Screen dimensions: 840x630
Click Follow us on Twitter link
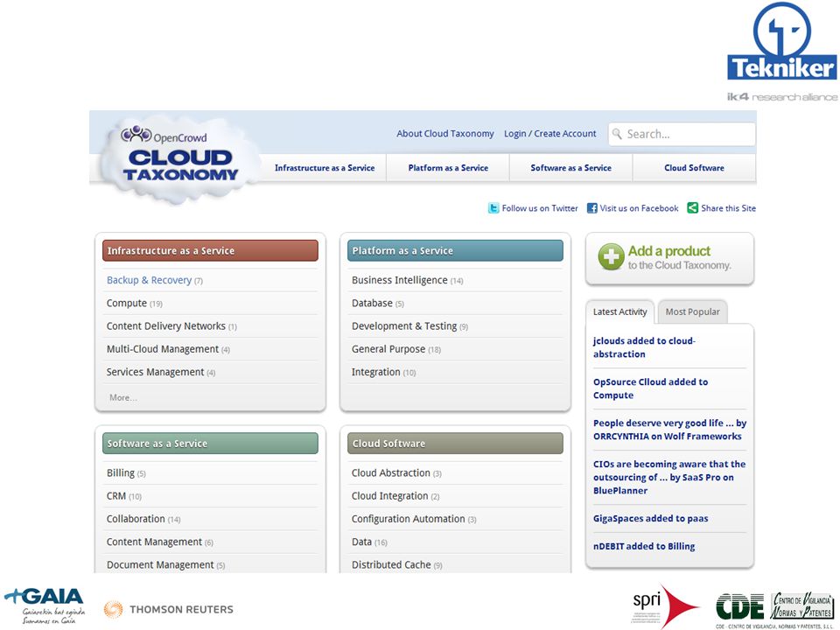(x=540, y=208)
